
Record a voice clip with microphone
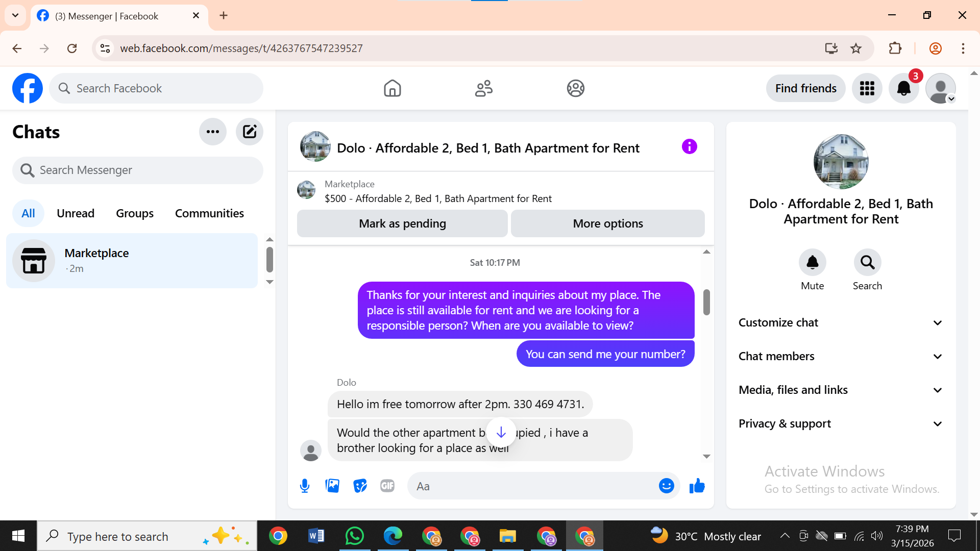click(x=305, y=486)
